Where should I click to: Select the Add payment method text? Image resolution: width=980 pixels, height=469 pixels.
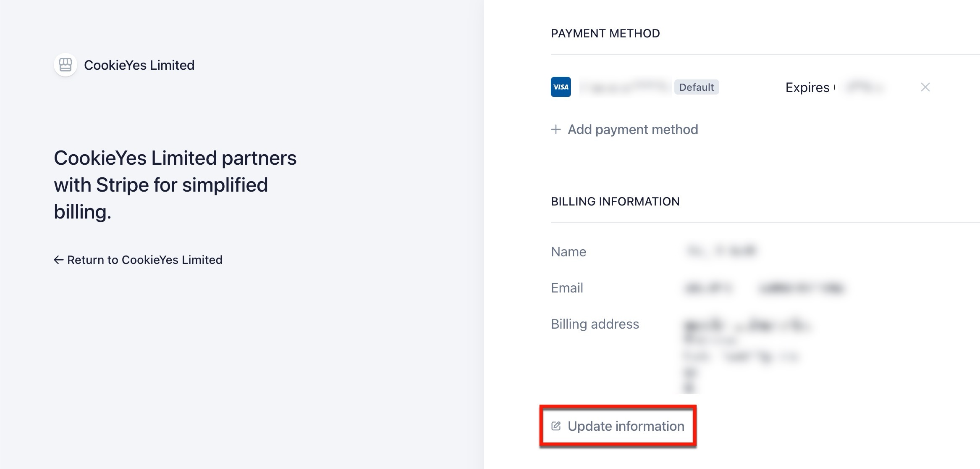[633, 129]
